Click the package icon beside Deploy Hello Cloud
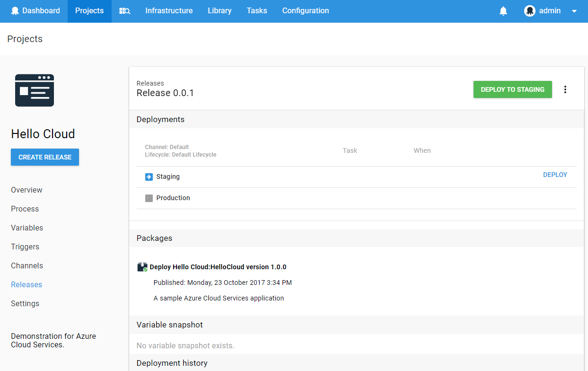The image size is (588, 371). (x=142, y=267)
